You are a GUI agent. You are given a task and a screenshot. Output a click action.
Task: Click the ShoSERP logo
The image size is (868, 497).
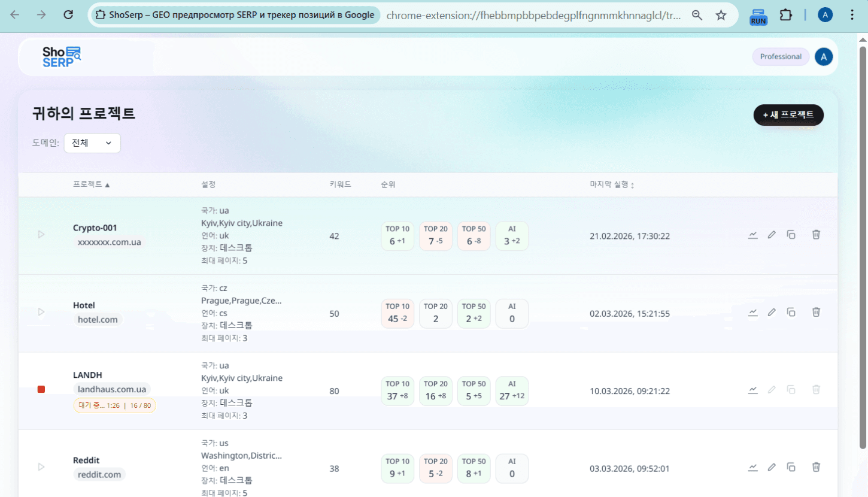point(61,56)
